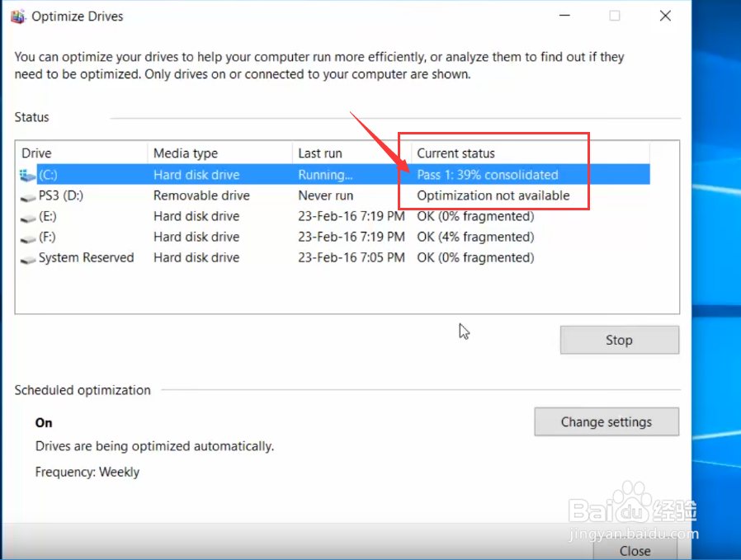Click the running optimization icon next to (C:)
The width and height of the screenshot is (741, 560).
coord(27,174)
